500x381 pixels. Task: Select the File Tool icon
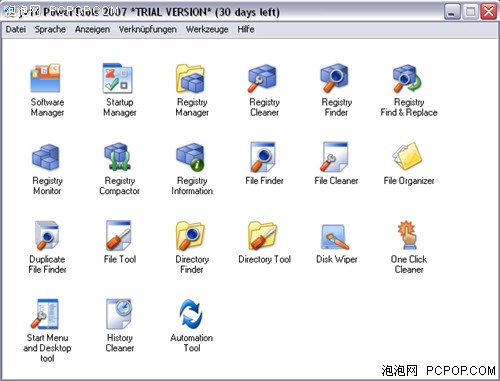pos(119,236)
